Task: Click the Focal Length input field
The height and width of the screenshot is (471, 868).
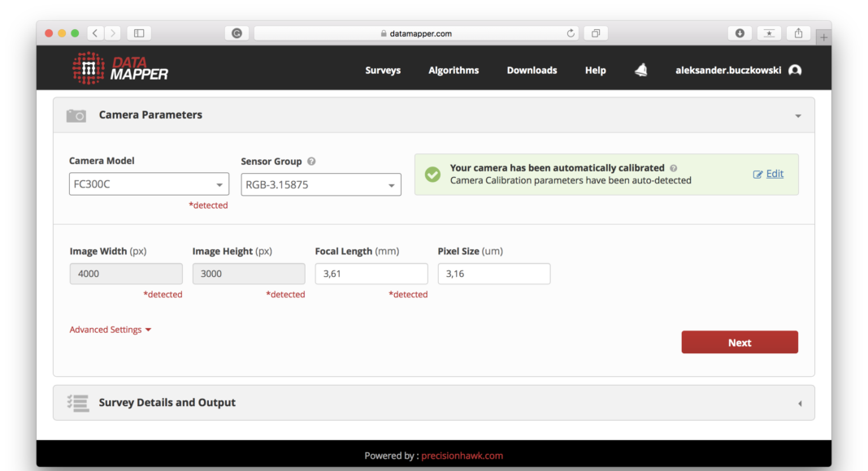Action: pyautogui.click(x=371, y=274)
